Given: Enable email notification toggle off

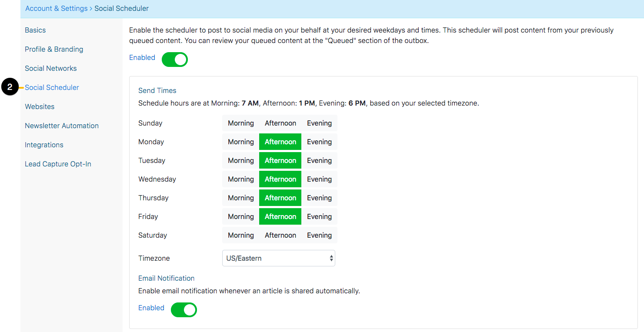Looking at the screenshot, I should (184, 310).
